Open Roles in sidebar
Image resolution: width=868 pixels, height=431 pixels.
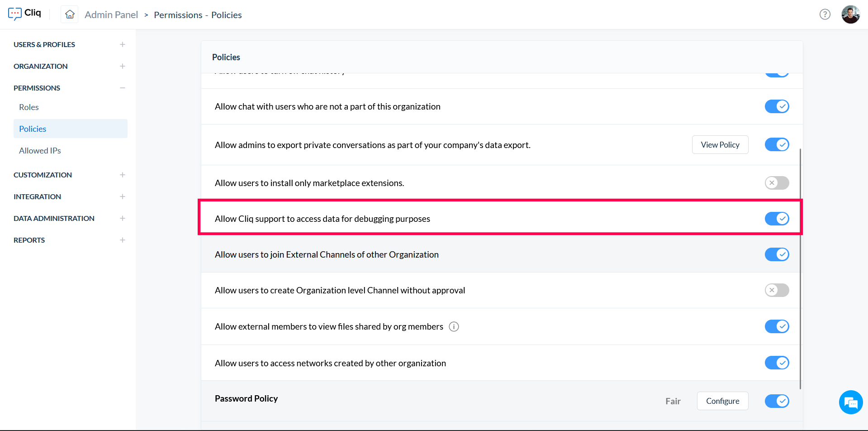click(29, 107)
